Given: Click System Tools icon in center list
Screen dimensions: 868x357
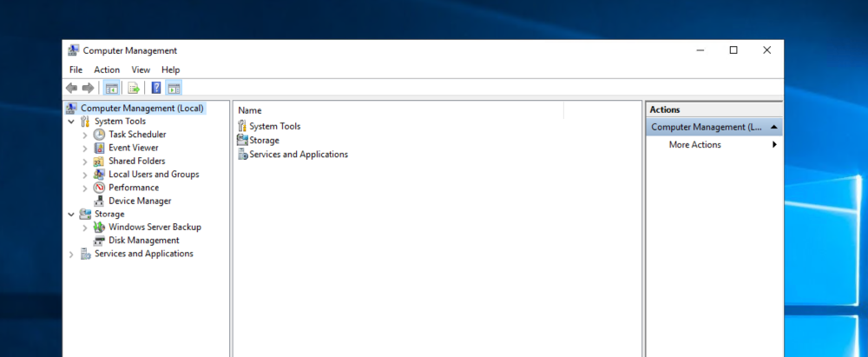Looking at the screenshot, I should pyautogui.click(x=242, y=126).
